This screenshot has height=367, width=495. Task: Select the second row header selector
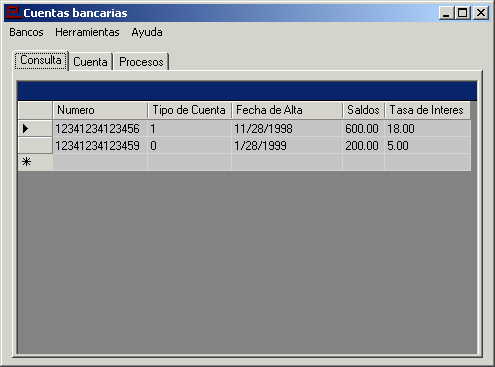point(35,145)
